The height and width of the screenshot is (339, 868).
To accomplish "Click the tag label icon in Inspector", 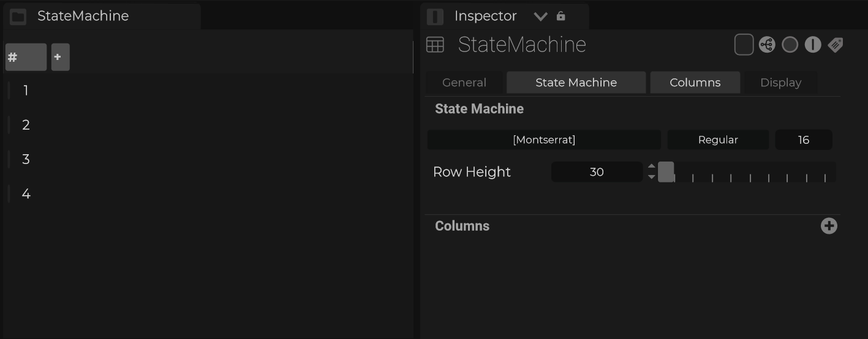I will [835, 45].
